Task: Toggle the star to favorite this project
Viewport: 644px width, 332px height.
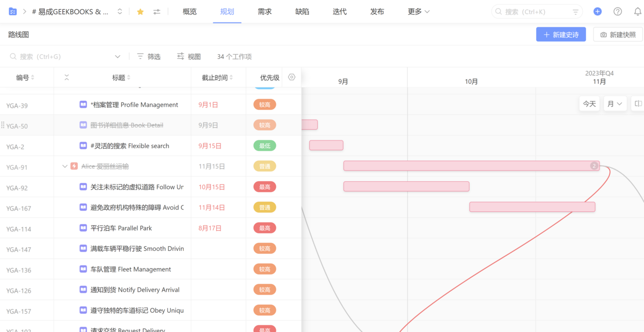Action: [x=140, y=11]
